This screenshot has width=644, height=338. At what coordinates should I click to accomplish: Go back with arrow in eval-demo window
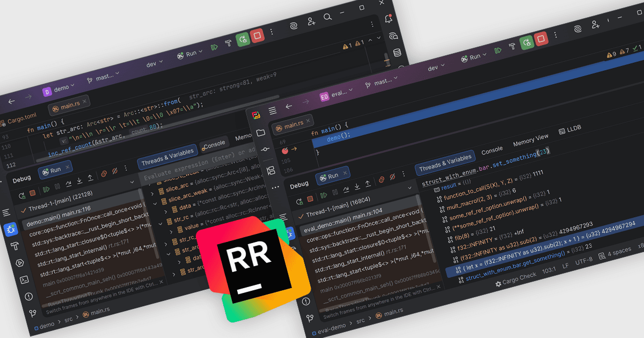(x=289, y=107)
